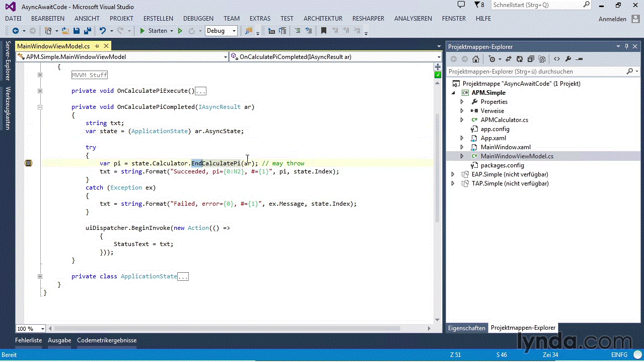
Task: Save the current file with the disk icon
Action: 77,31
